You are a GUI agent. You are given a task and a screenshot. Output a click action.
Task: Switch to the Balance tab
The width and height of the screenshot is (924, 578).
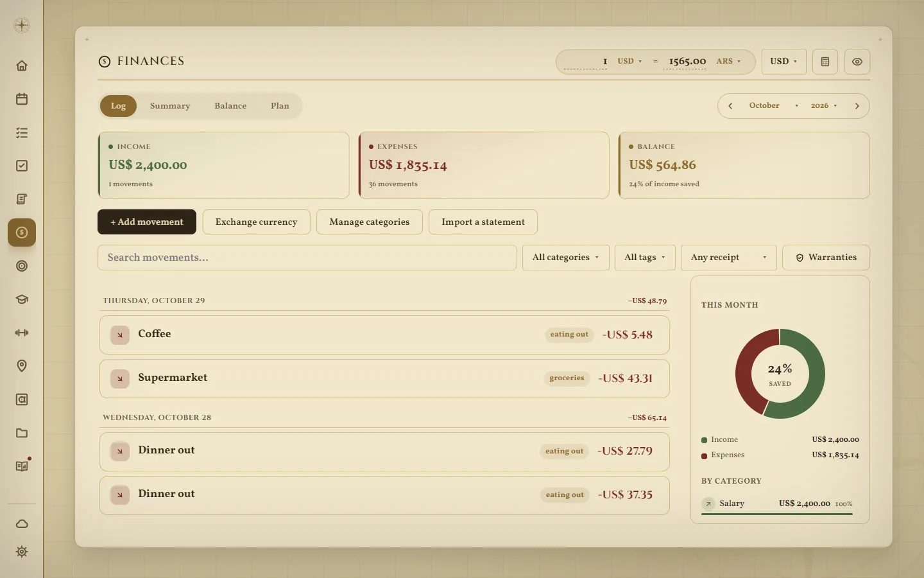[230, 106]
